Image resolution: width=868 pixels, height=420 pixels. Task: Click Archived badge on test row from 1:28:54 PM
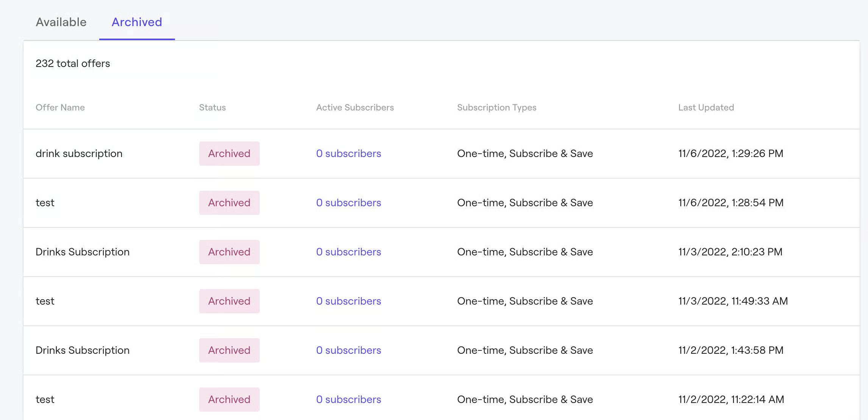(229, 203)
